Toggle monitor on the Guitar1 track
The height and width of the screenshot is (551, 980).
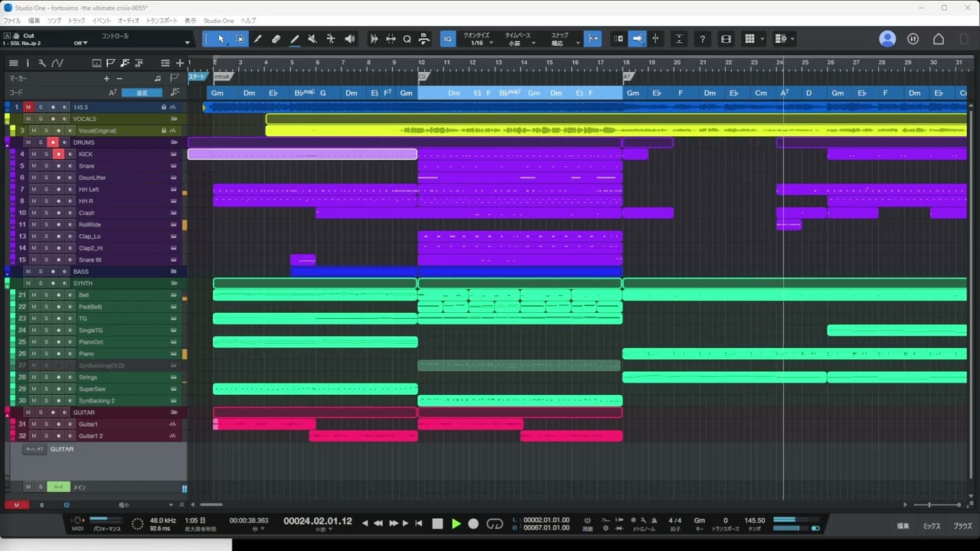tap(70, 424)
